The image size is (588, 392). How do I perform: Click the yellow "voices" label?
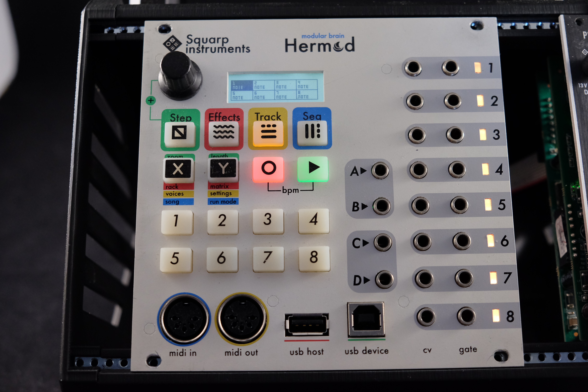(175, 194)
